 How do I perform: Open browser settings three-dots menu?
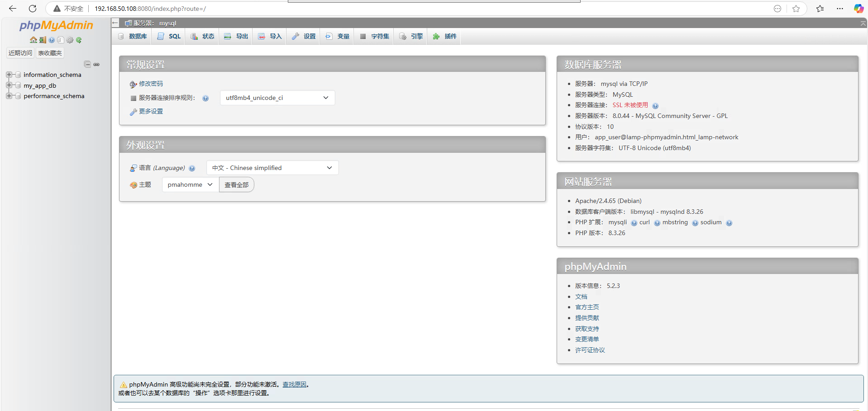click(840, 9)
